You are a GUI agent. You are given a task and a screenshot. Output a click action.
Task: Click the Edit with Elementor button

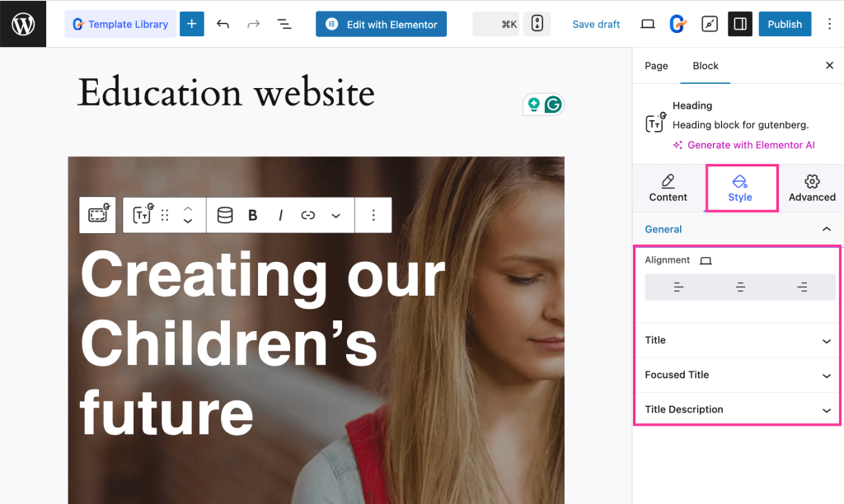[381, 24]
